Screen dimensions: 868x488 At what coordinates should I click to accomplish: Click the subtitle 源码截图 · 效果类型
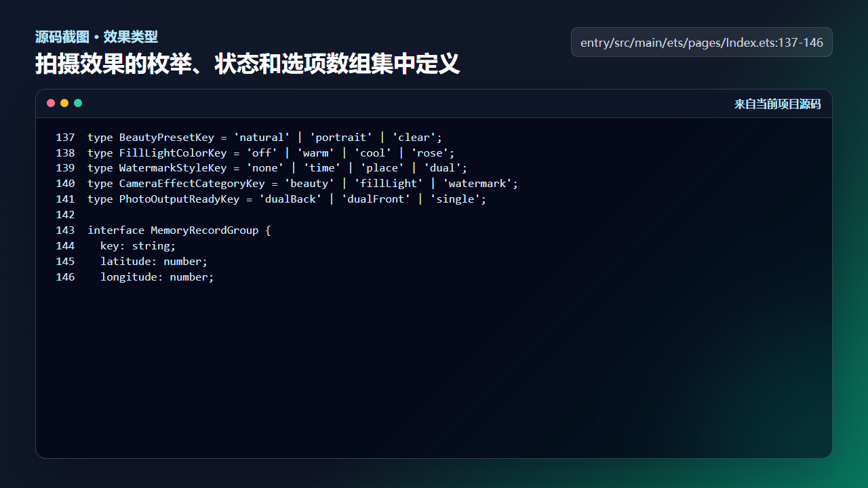point(96,37)
